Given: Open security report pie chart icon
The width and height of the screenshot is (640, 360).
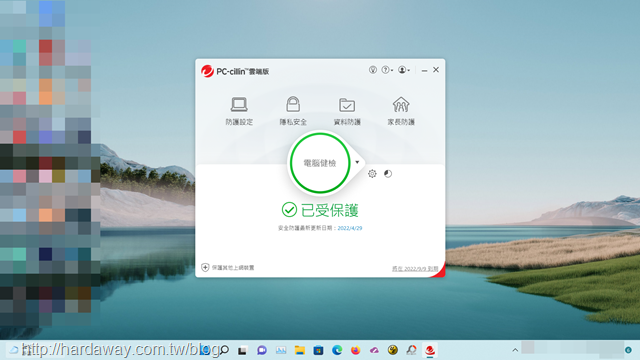Looking at the screenshot, I should click(x=388, y=174).
